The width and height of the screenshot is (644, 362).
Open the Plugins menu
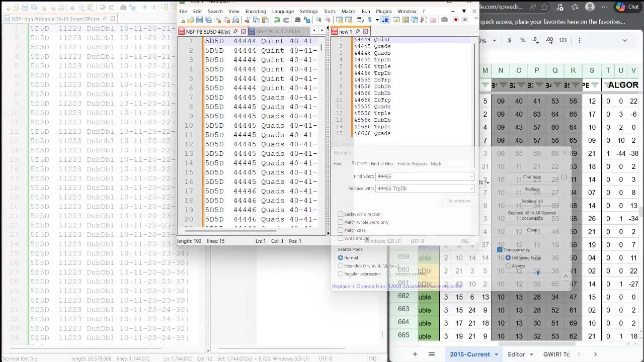tap(383, 11)
